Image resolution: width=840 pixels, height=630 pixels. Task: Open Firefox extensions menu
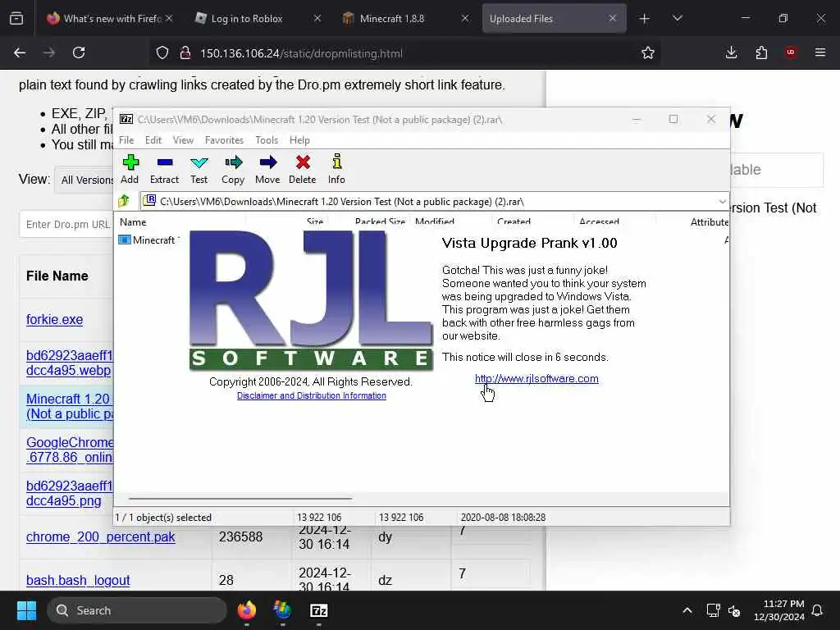point(761,52)
